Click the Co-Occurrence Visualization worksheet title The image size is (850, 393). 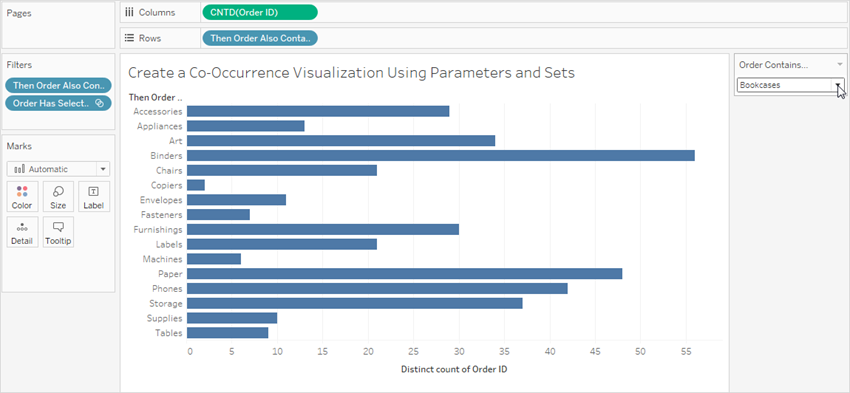351,73
